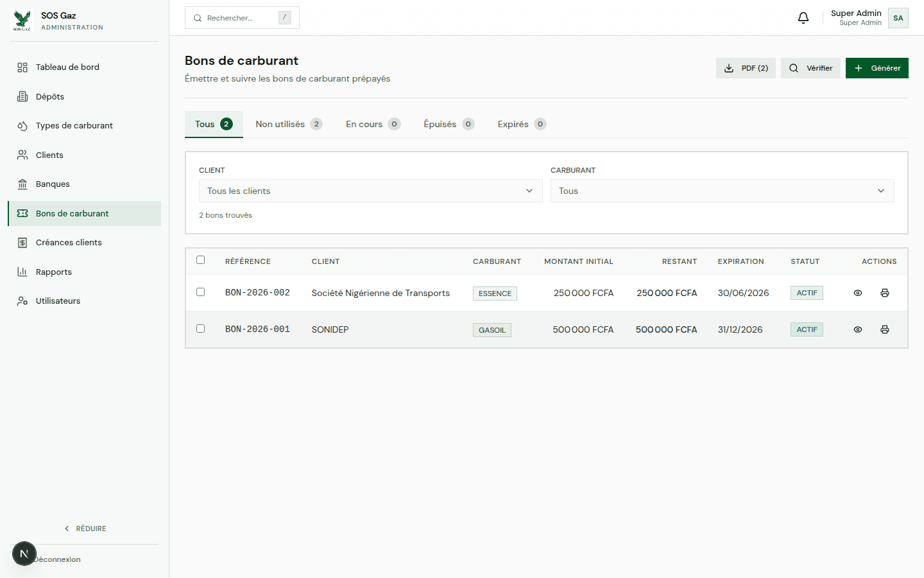Print voucher BON-2026-002
Screen dimensions: 924x578
pos(885,293)
